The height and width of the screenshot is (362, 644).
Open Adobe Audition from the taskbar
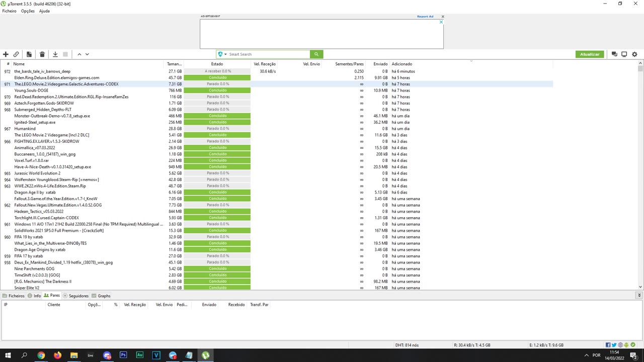[x=140, y=355]
